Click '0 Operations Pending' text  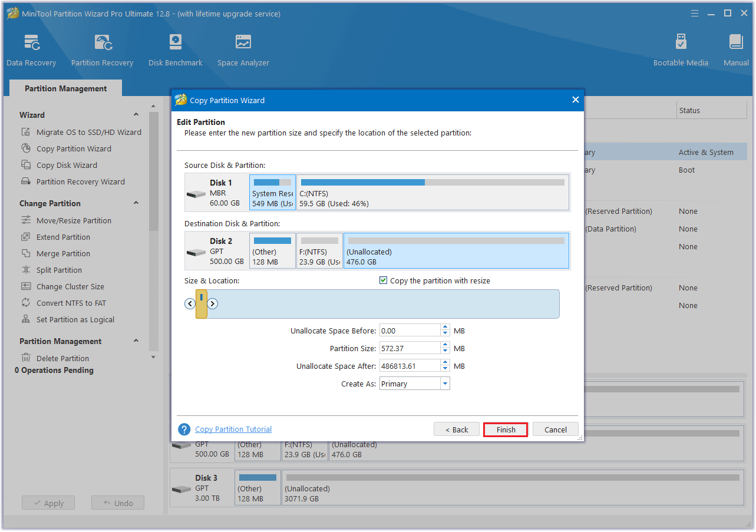pyautogui.click(x=54, y=370)
